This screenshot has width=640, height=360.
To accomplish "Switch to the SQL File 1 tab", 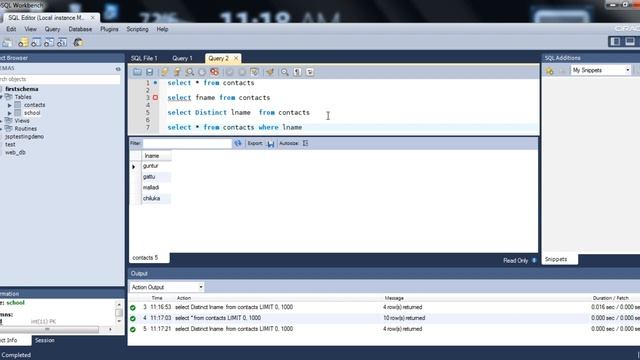I will point(144,58).
